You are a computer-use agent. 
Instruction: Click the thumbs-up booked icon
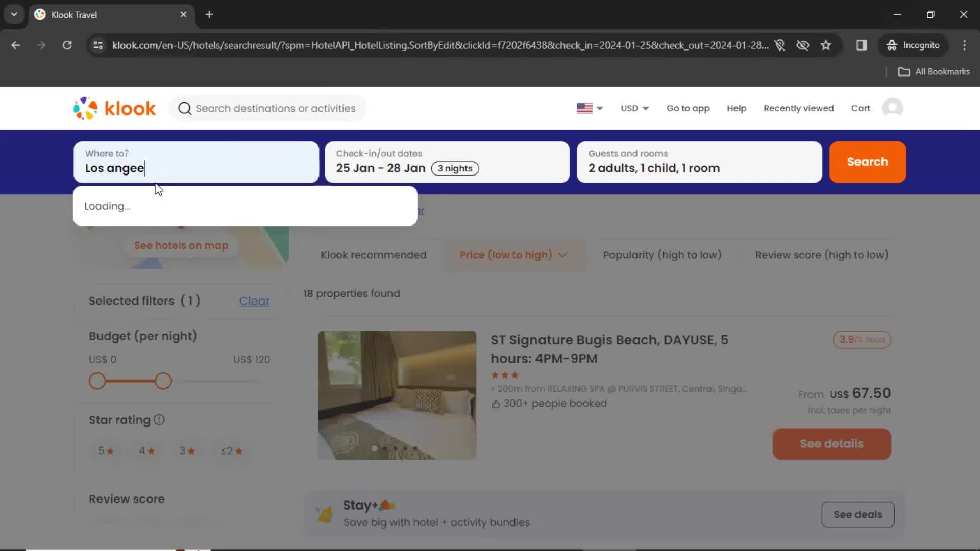(496, 404)
